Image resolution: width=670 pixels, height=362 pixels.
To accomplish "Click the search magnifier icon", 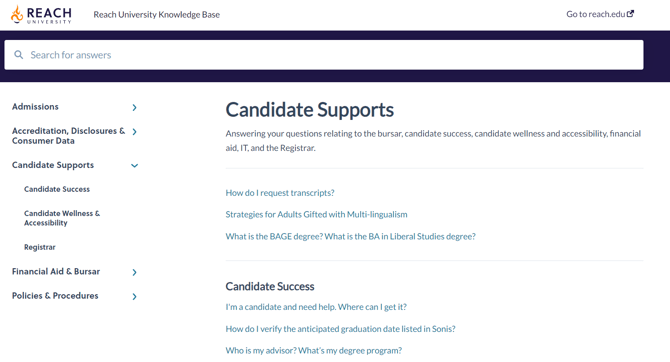I will 18,55.
